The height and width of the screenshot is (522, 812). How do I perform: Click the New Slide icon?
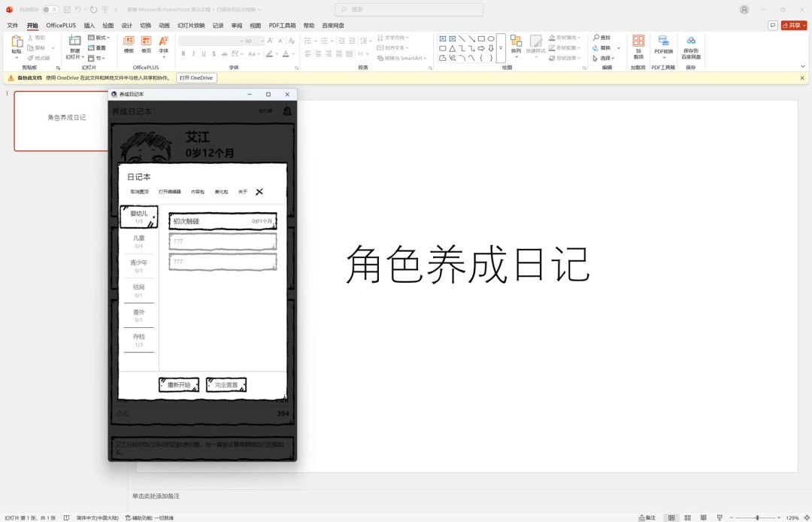75,41
